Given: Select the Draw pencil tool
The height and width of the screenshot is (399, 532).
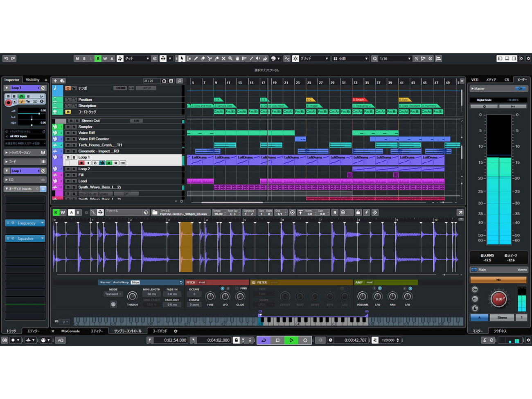Looking at the screenshot, I should (196, 59).
